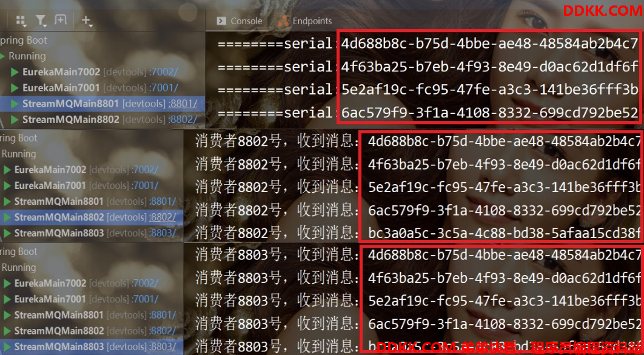This screenshot has width=644, height=355.
Task: Open the funnel Filter dropdown
Action: 41,21
